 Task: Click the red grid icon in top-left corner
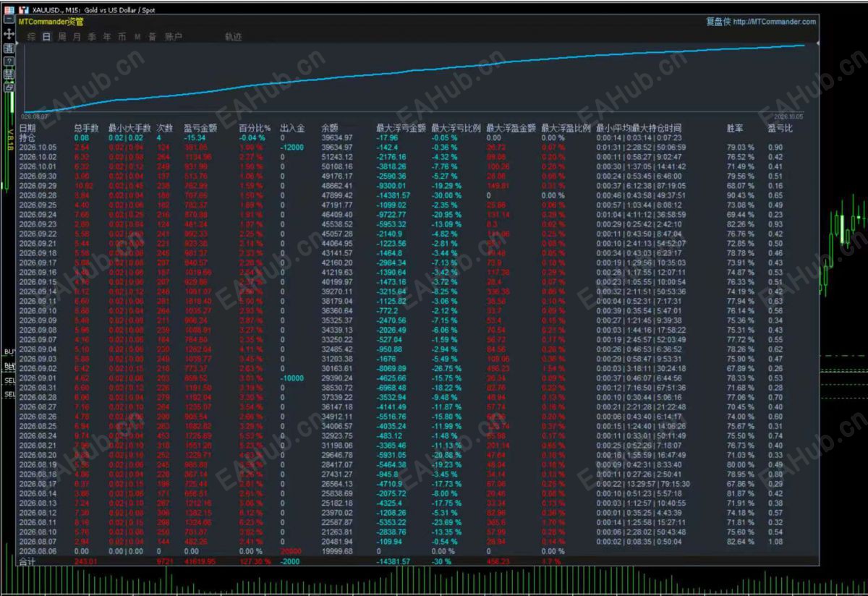coord(9,9)
